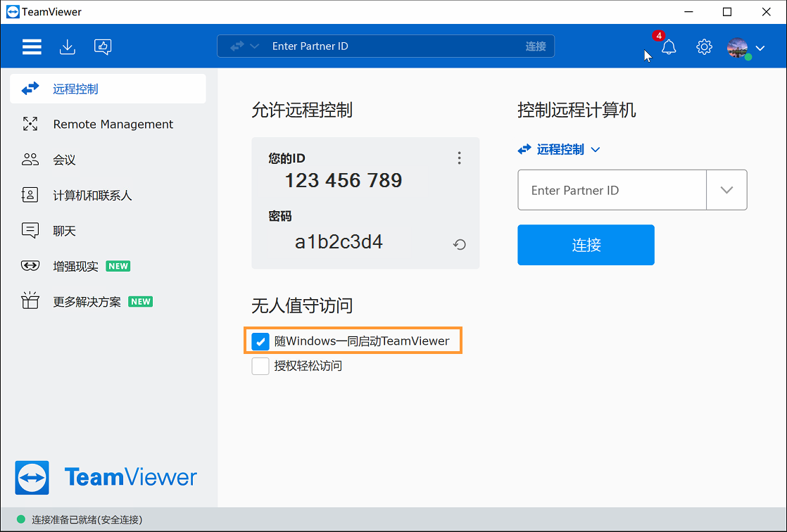Click the gift box icon
787x532 pixels.
coord(30,300)
